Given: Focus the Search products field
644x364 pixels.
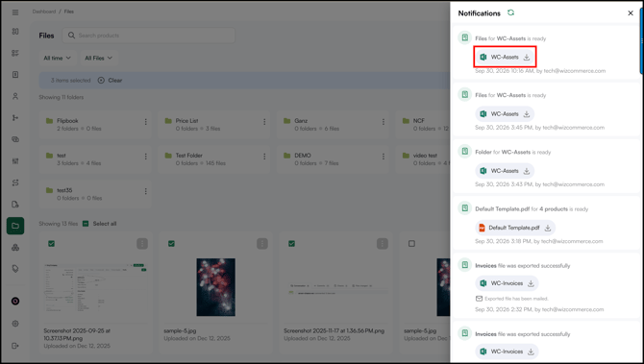Looking at the screenshot, I should click(149, 36).
